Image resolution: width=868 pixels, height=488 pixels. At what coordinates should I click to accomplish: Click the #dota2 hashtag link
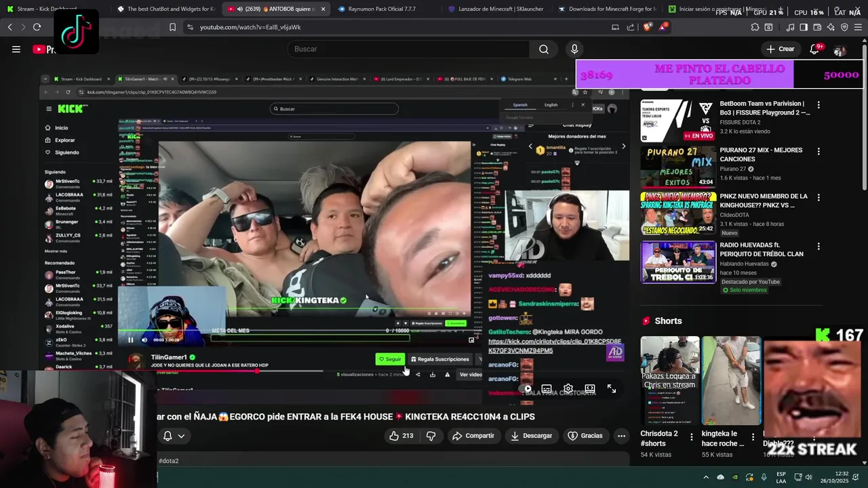click(169, 461)
